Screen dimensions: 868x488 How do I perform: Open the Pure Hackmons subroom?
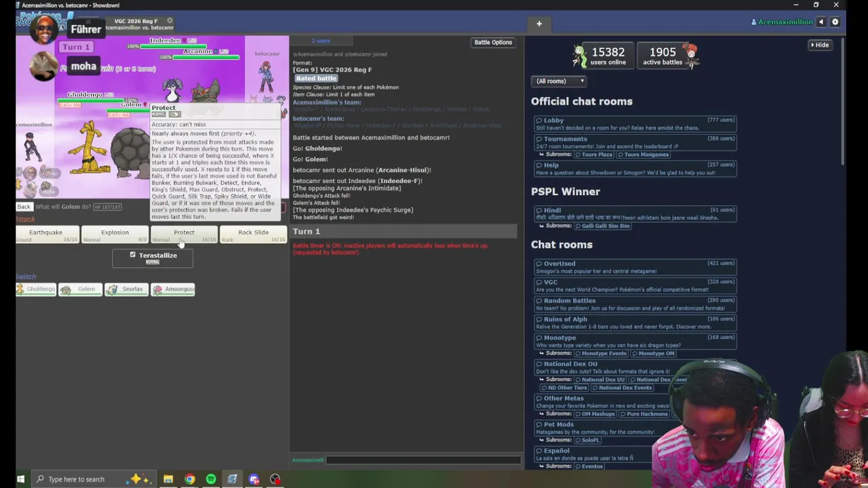(644, 414)
